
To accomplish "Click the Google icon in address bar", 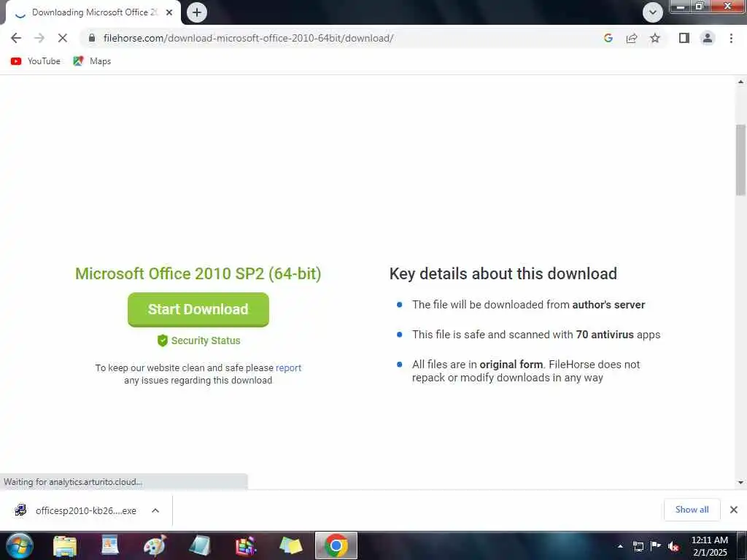I will click(x=608, y=38).
